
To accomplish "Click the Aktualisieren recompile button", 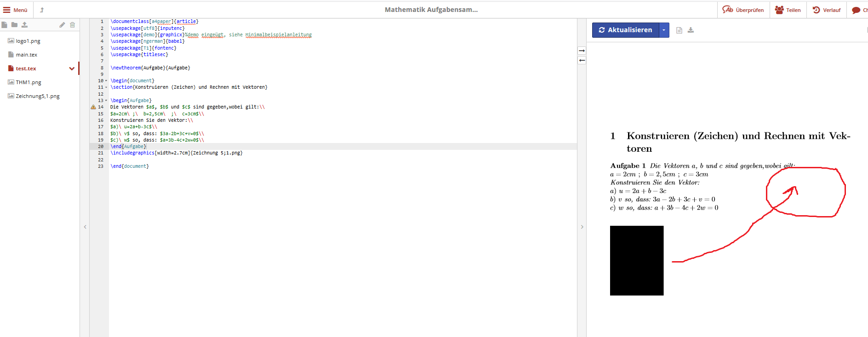I will [625, 30].
